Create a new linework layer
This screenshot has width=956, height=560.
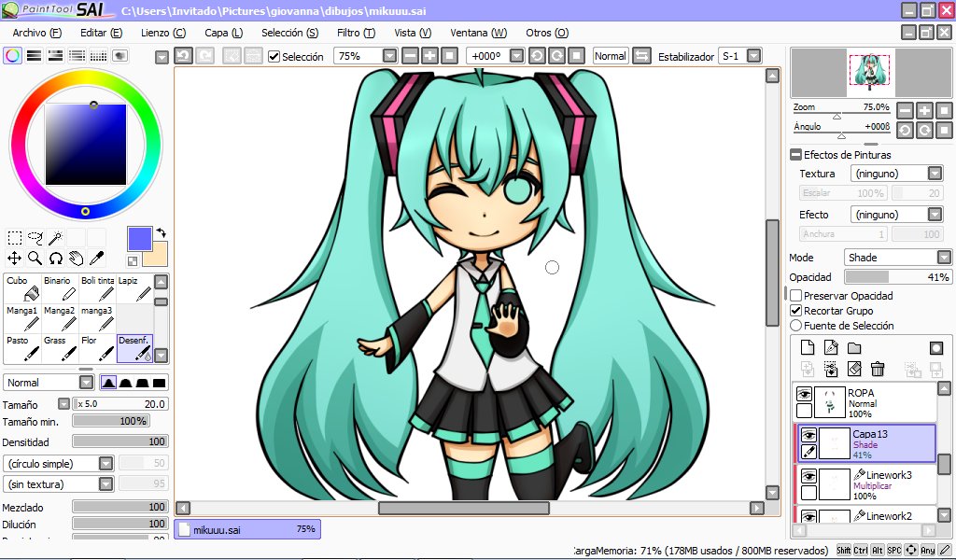point(830,347)
